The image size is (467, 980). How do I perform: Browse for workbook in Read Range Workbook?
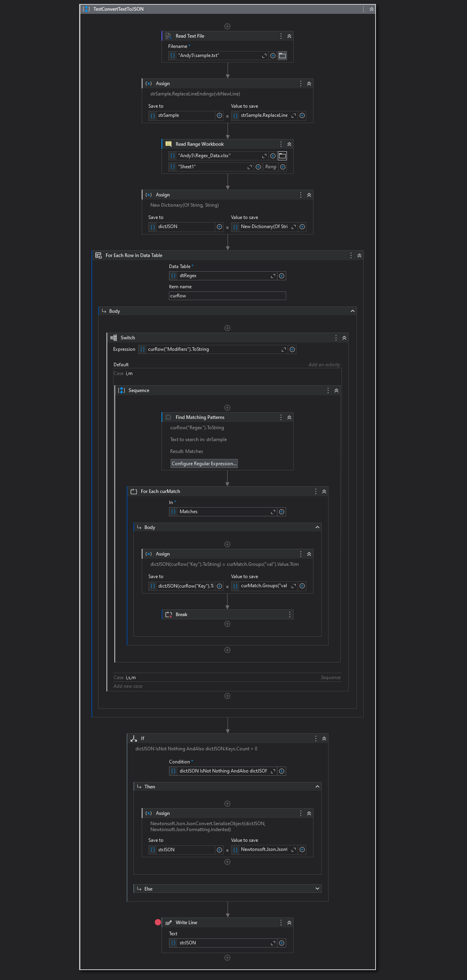tap(282, 156)
